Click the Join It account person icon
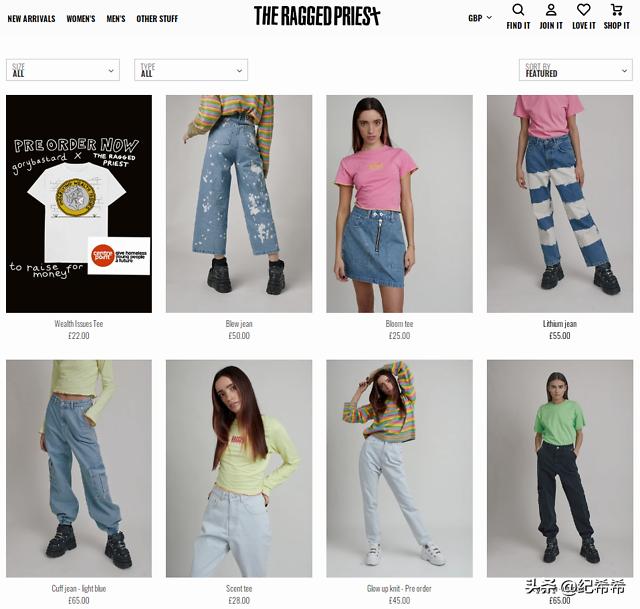This screenshot has width=640, height=609. click(x=551, y=10)
